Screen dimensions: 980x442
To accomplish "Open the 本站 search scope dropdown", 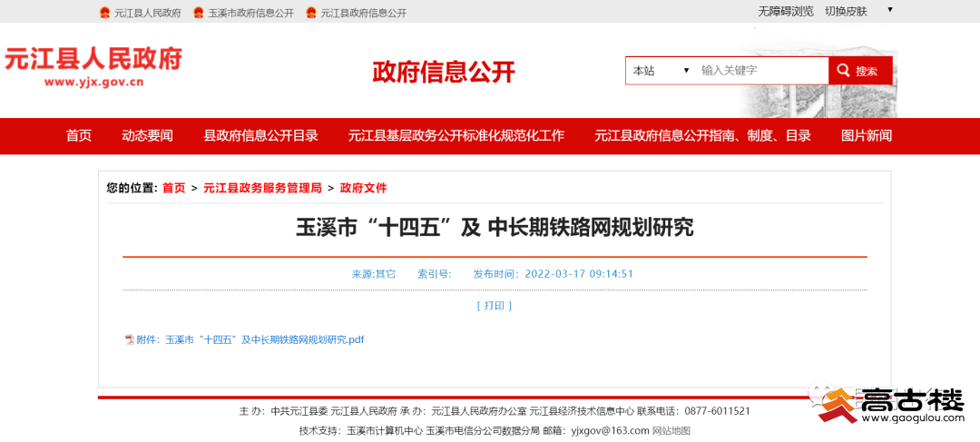I will [x=661, y=71].
